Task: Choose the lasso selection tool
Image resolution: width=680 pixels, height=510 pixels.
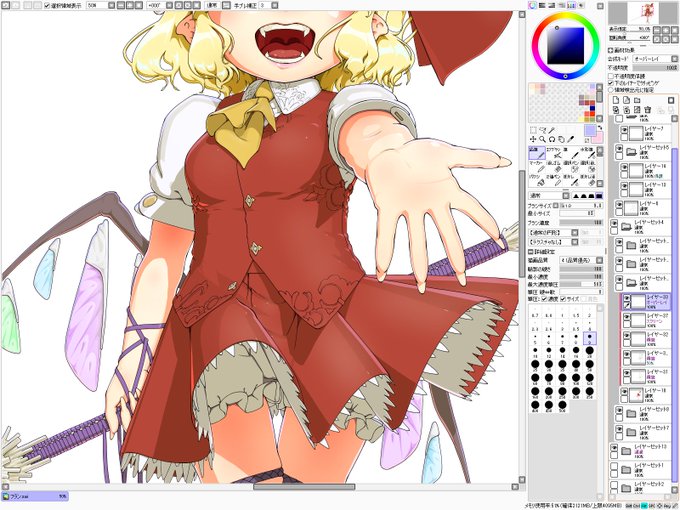Action: pos(543,130)
